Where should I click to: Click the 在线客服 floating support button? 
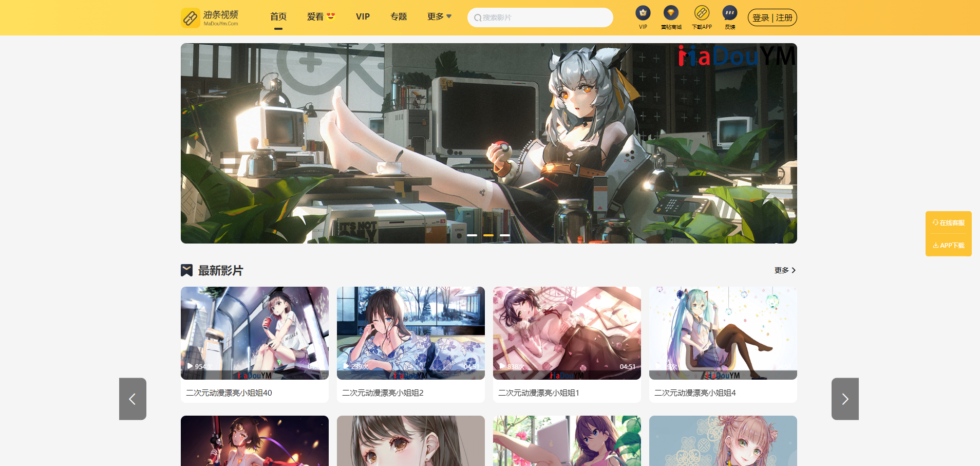coord(949,223)
